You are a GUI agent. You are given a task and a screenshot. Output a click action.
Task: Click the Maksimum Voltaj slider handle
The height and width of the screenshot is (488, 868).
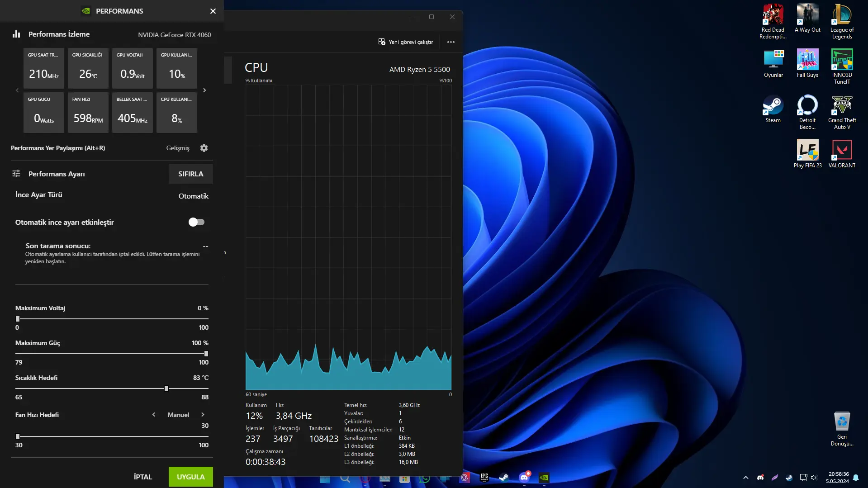tap(18, 319)
